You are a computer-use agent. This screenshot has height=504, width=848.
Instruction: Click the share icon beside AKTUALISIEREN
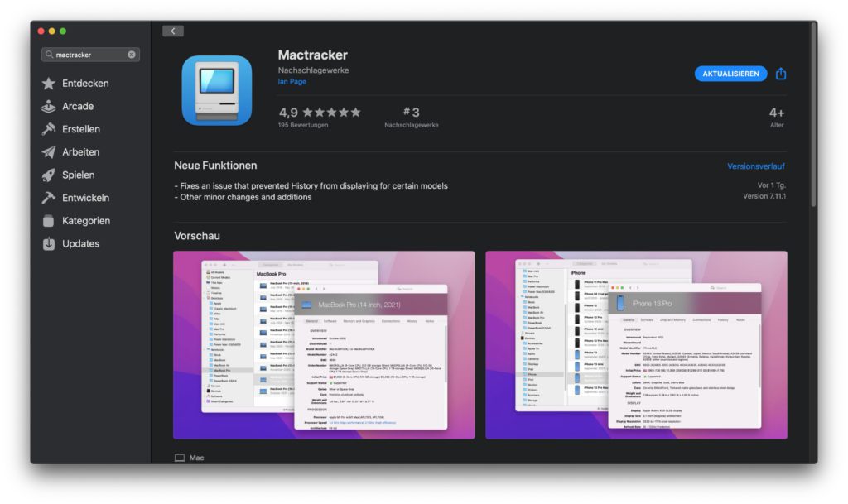point(781,73)
